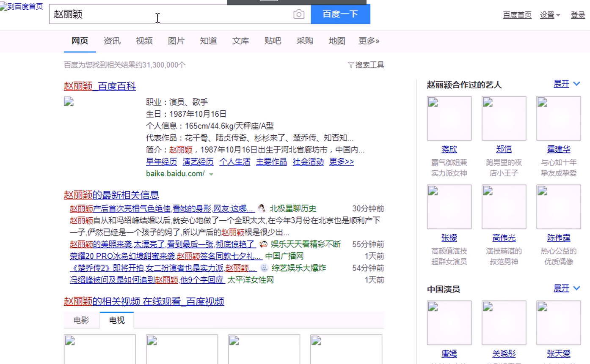Open the 早年经历 sublink
Screen dimensions: 590x364
click(x=162, y=161)
